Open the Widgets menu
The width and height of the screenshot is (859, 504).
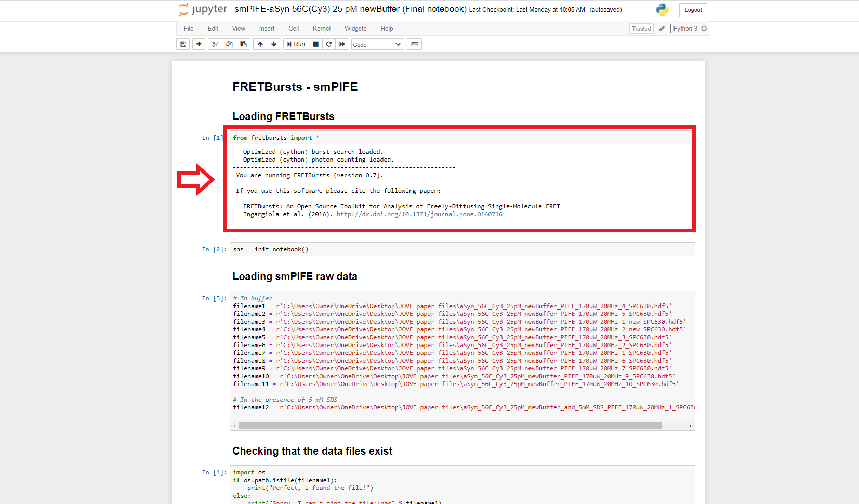point(355,29)
